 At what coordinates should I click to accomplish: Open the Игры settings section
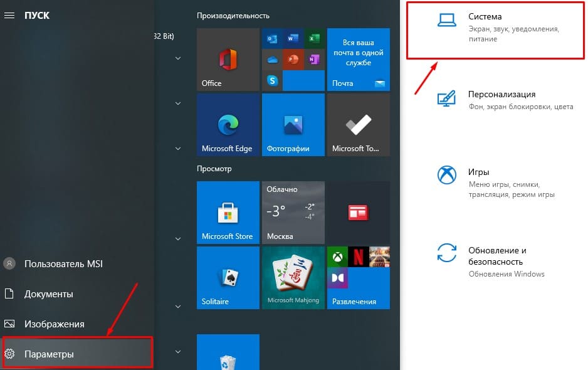[495, 182]
